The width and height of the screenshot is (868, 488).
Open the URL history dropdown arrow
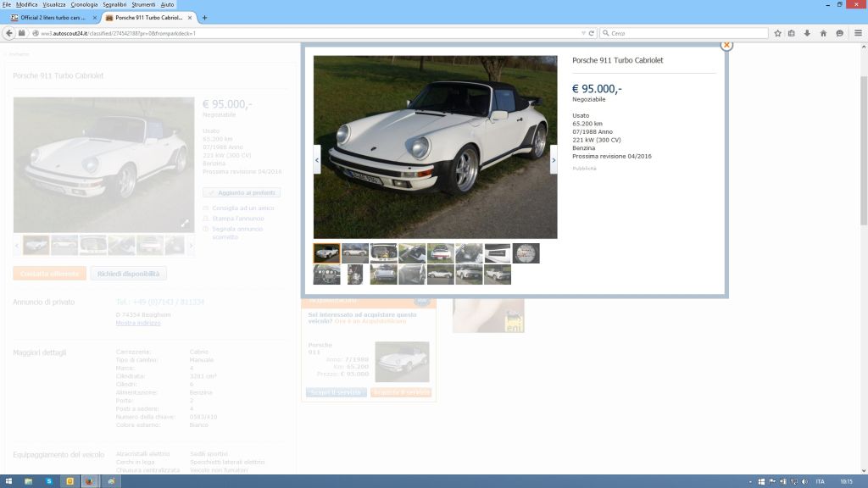click(583, 33)
